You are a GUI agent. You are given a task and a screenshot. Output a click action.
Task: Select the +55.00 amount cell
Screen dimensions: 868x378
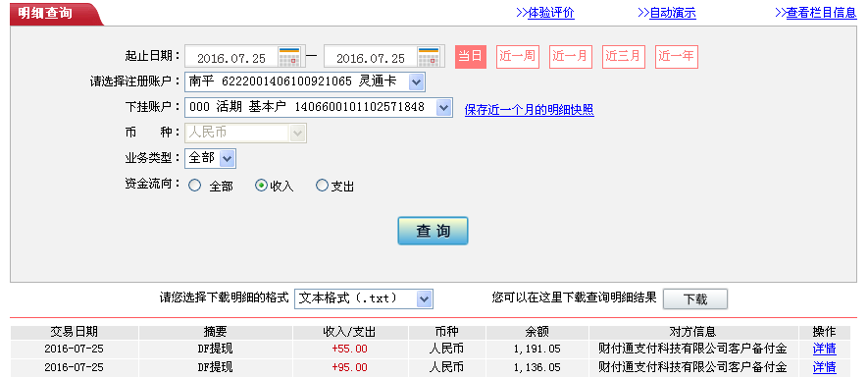tap(350, 350)
